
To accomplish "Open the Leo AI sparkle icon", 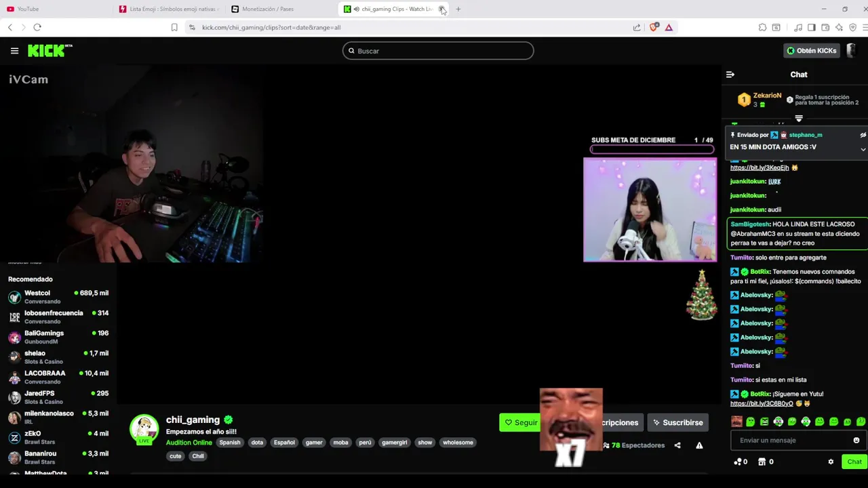I will (840, 28).
